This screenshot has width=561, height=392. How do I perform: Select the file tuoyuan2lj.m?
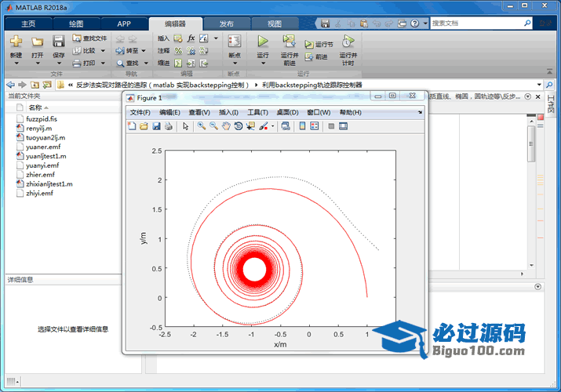(46, 137)
